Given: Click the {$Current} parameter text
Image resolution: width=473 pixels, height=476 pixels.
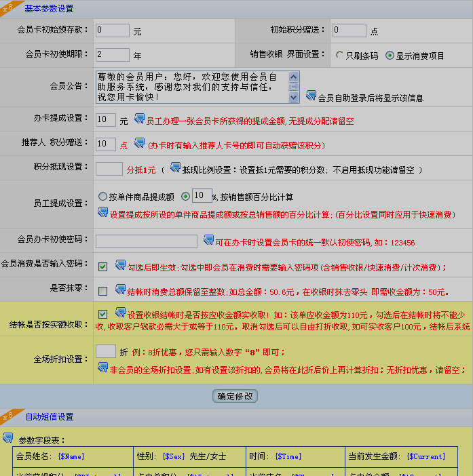Looking at the screenshot, I should point(426,456).
